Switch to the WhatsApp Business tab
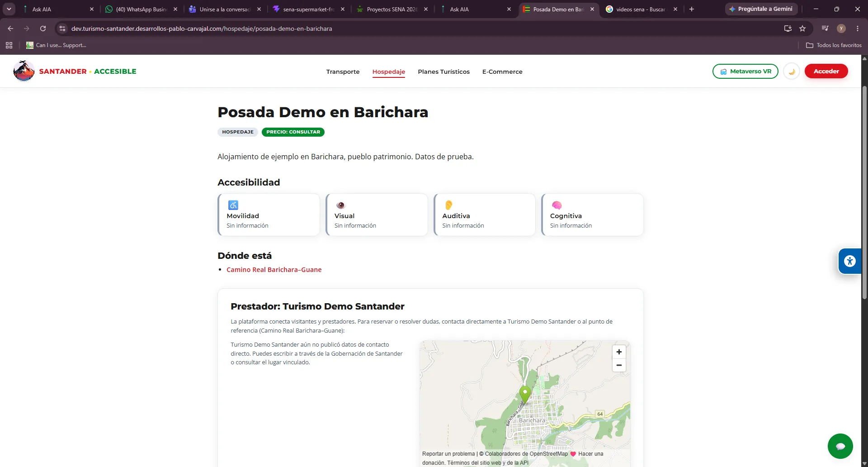The image size is (868, 467). coord(141,9)
